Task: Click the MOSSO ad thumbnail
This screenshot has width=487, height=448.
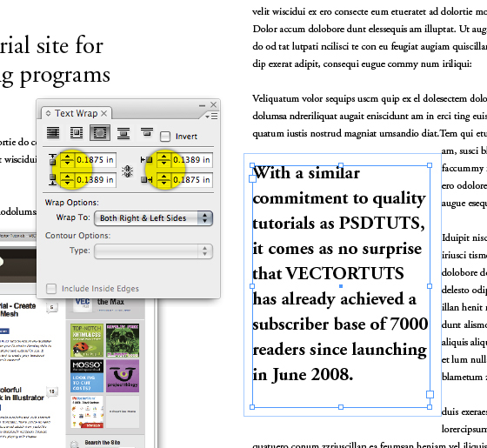Action: pyautogui.click(x=87, y=376)
